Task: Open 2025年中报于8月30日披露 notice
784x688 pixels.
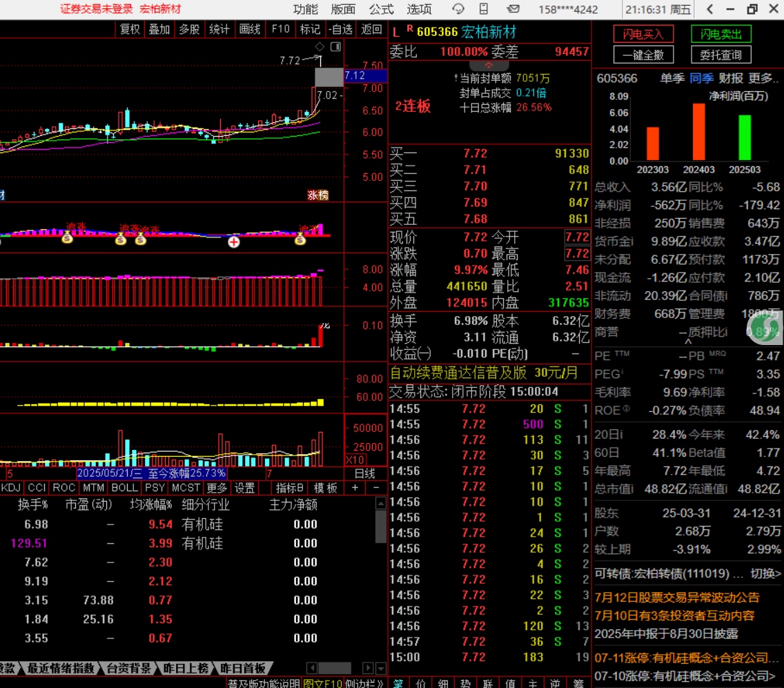Action: pyautogui.click(x=667, y=634)
